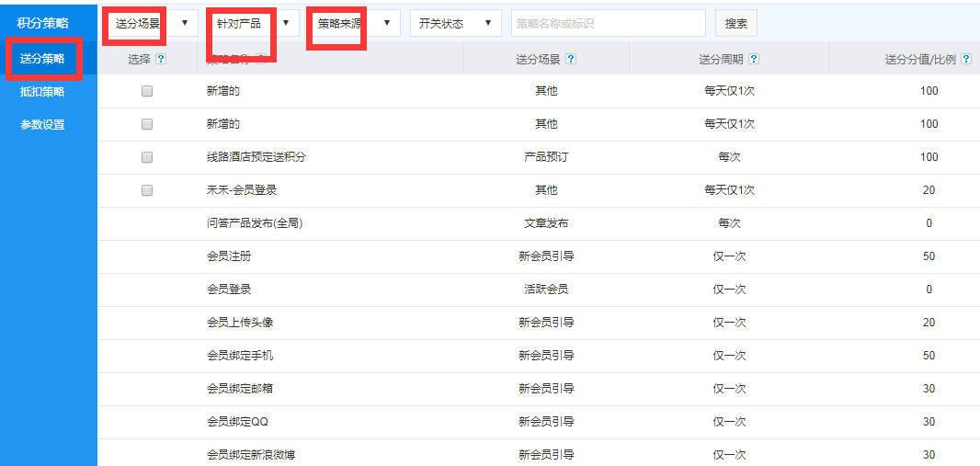Click help icon beside 送分周期 column header
This screenshot has width=980, height=466.
(x=754, y=59)
